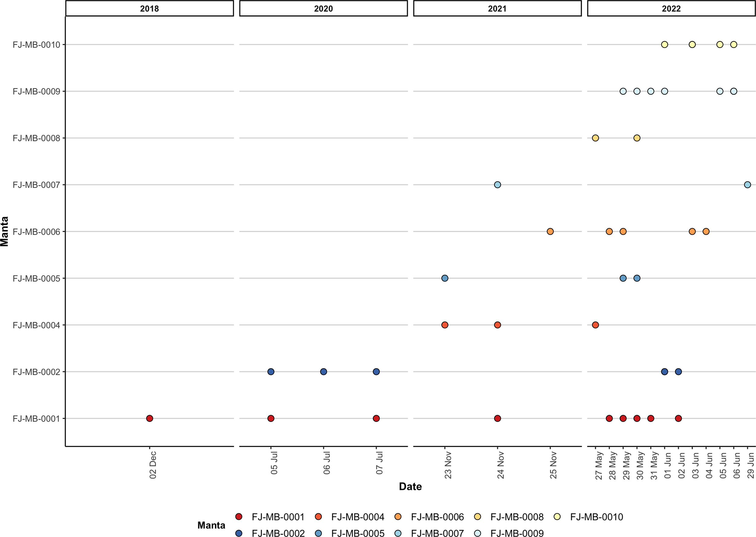Select the FJ-MB-0002 point on 05 Jul
The height and width of the screenshot is (537, 756).
pyautogui.click(x=271, y=372)
